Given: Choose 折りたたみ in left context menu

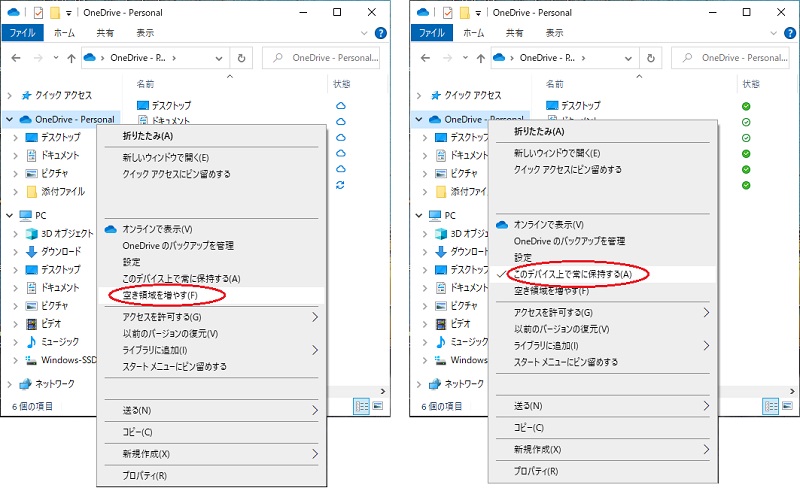Looking at the screenshot, I should [x=147, y=136].
